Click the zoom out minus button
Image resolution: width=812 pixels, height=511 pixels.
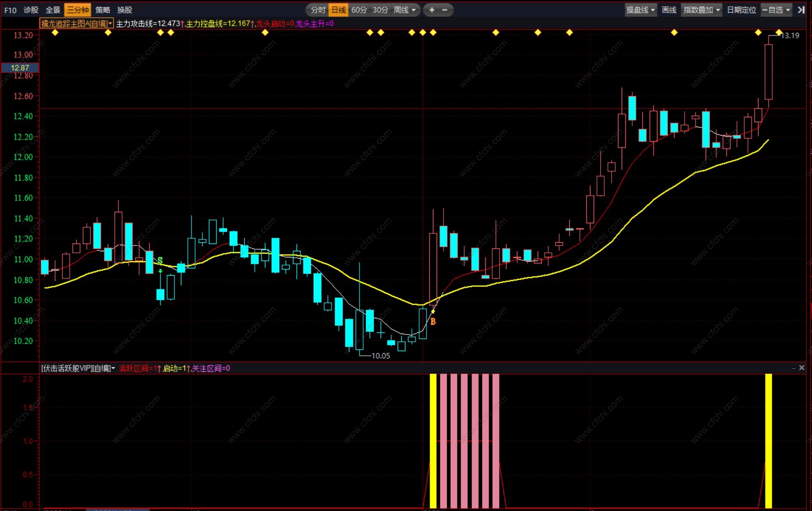tap(445, 10)
